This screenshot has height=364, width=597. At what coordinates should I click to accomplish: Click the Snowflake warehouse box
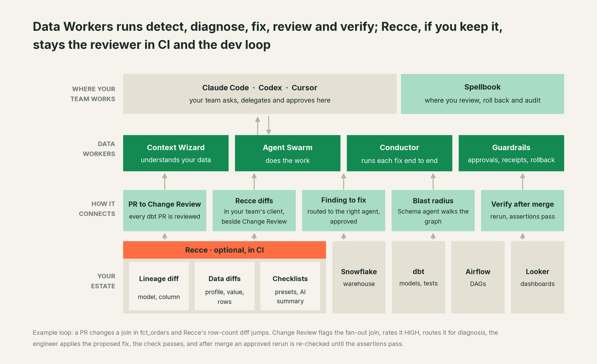(x=359, y=277)
